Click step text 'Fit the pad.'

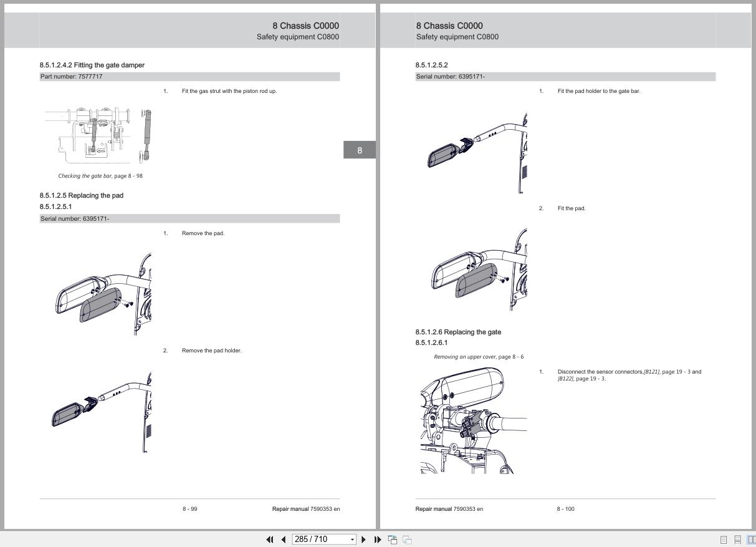coord(572,208)
